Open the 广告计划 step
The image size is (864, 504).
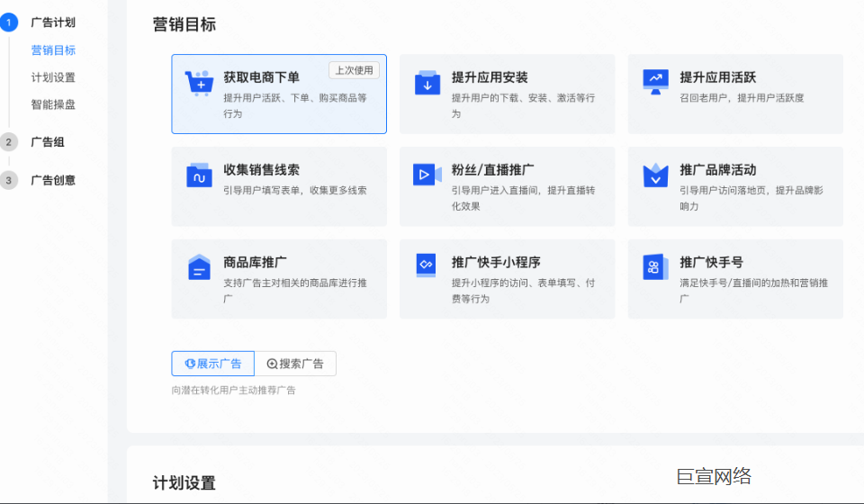(53, 22)
